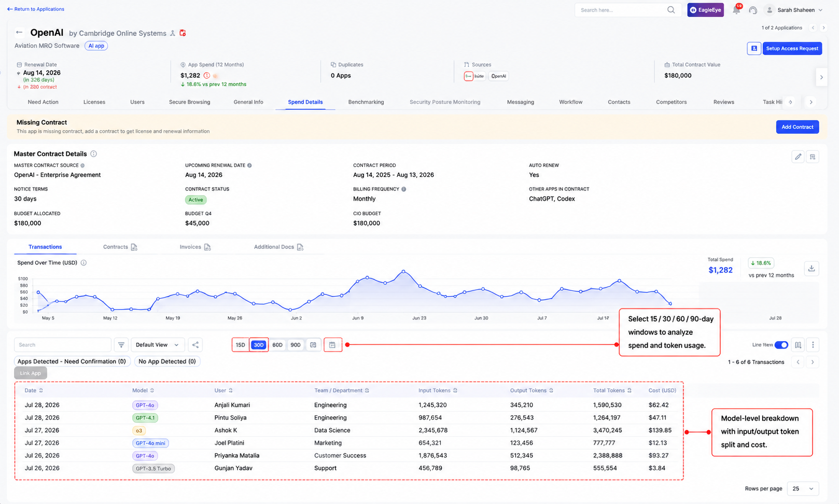Click the Active contract status badge
Screen dimensions: 839x504
pos(196,200)
